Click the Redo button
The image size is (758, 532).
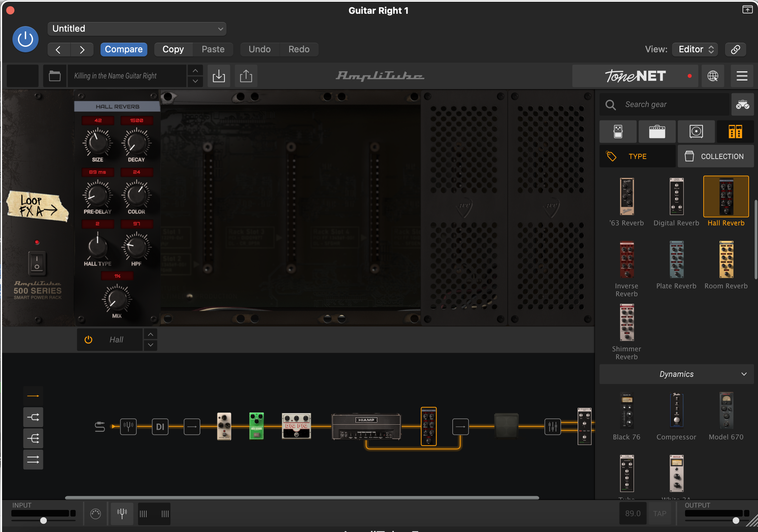299,50
